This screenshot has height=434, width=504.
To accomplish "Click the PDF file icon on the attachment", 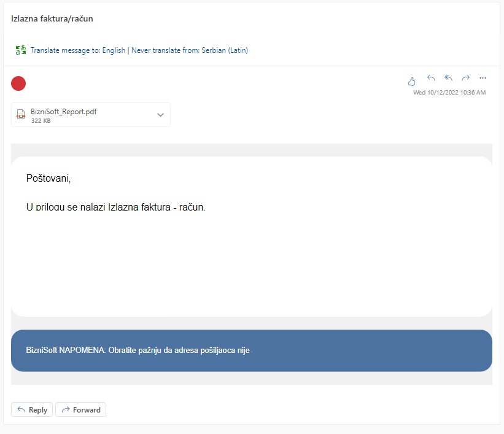I will 21,115.
